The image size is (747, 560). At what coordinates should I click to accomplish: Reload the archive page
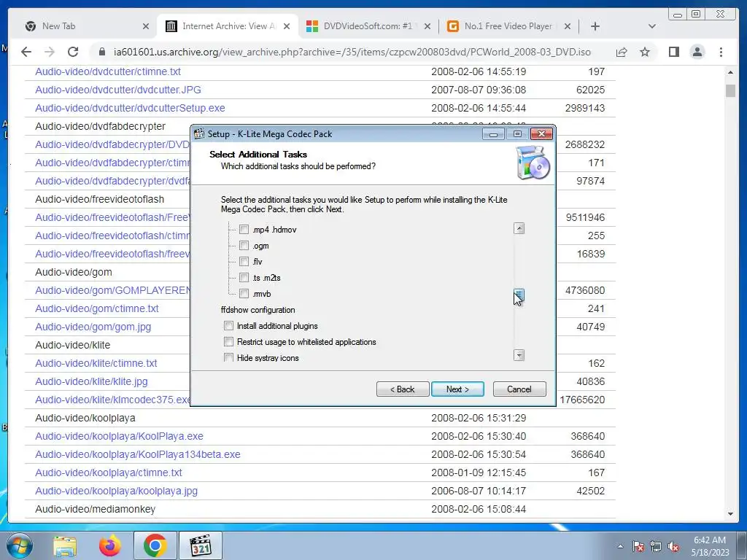(x=73, y=52)
